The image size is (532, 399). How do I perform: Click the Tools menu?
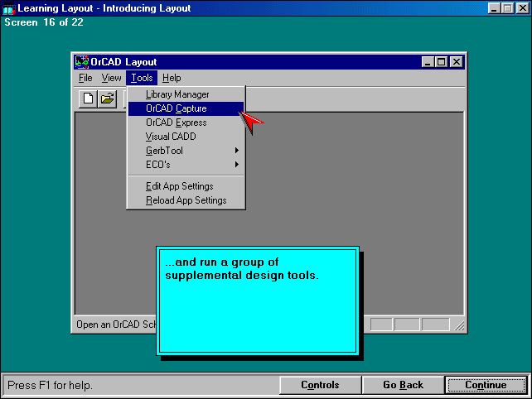141,78
